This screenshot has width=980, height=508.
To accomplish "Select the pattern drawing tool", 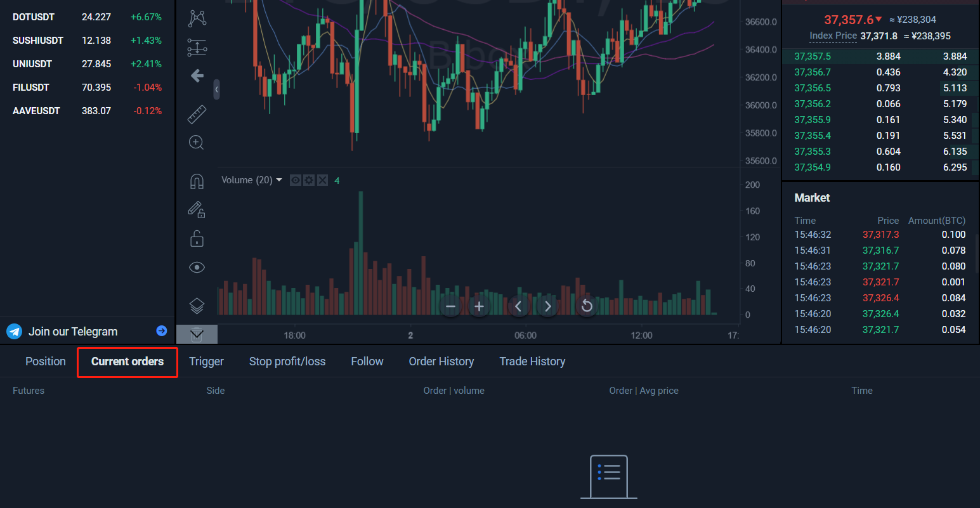I will point(197,18).
